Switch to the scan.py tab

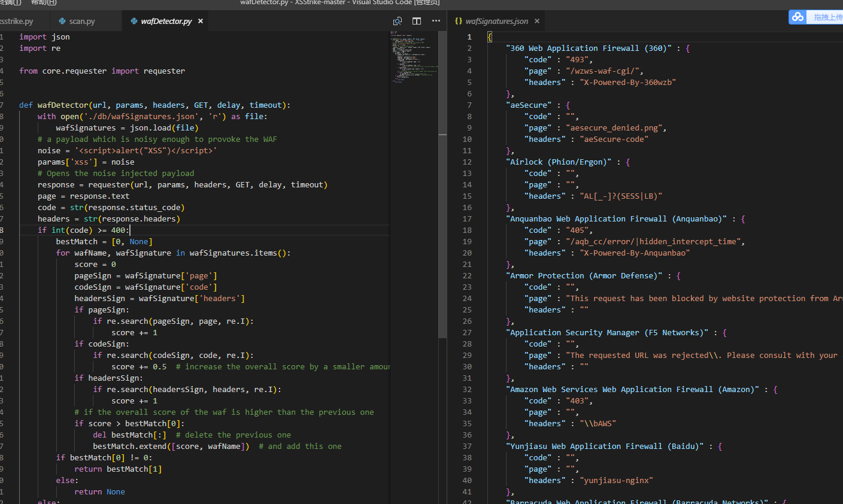coord(81,21)
